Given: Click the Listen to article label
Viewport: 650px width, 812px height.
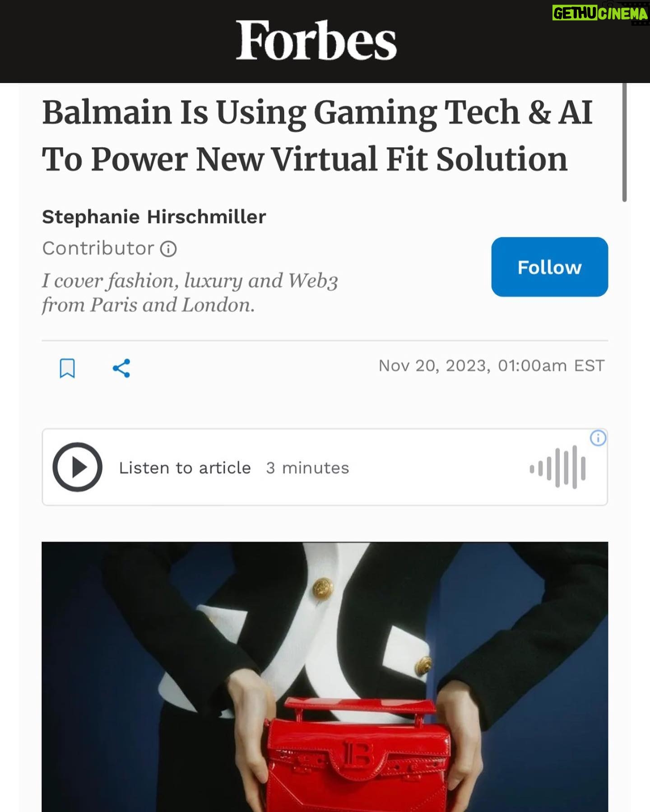Looking at the screenshot, I should (185, 468).
